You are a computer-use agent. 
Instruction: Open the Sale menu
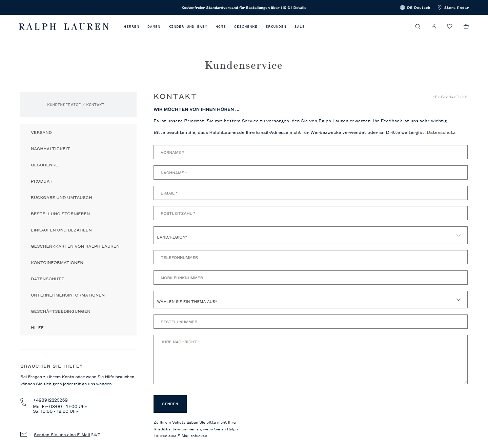click(300, 26)
